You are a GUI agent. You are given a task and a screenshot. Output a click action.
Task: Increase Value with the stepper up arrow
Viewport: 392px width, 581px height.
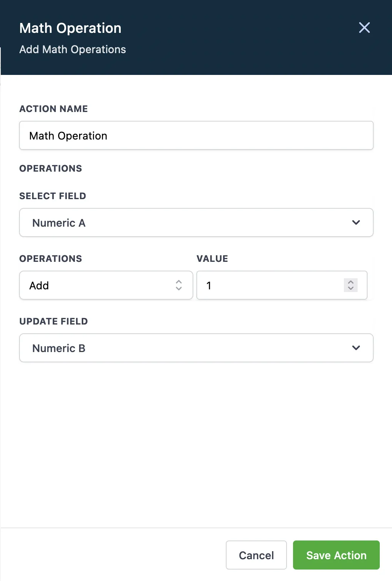pyautogui.click(x=351, y=282)
